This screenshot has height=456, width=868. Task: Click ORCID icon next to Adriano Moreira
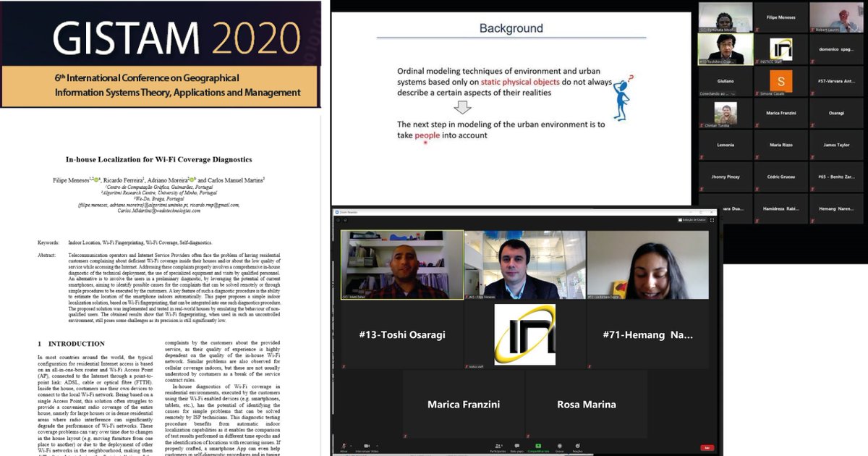point(193,179)
